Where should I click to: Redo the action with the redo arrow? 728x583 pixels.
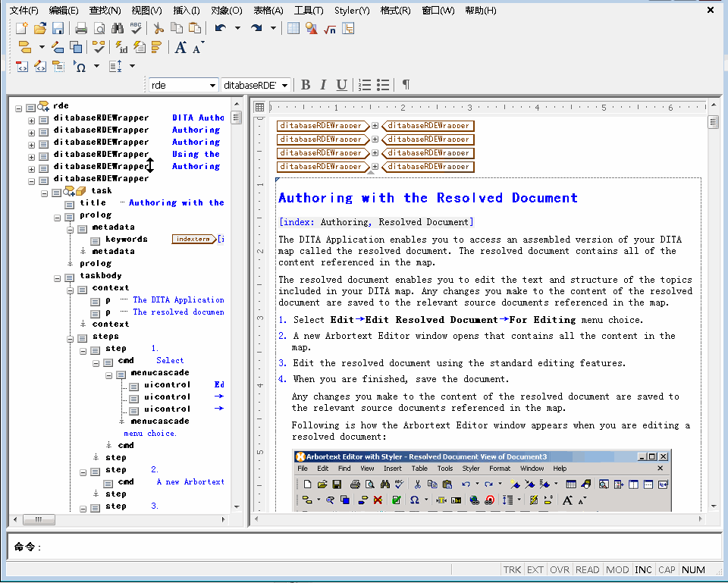coord(256,28)
